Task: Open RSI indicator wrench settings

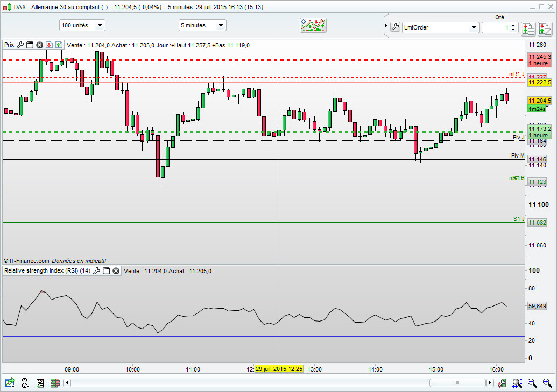Action: (97, 271)
